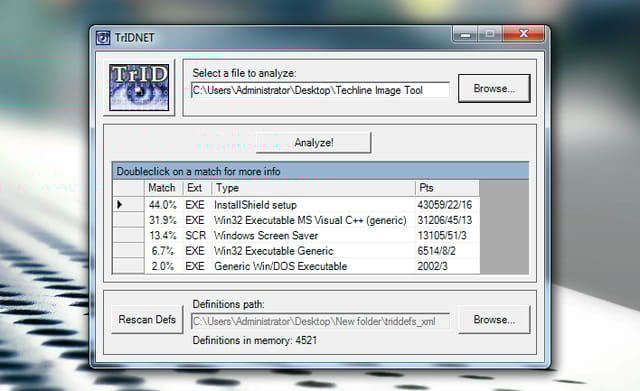
Task: Click the Match column header
Action: (x=163, y=188)
